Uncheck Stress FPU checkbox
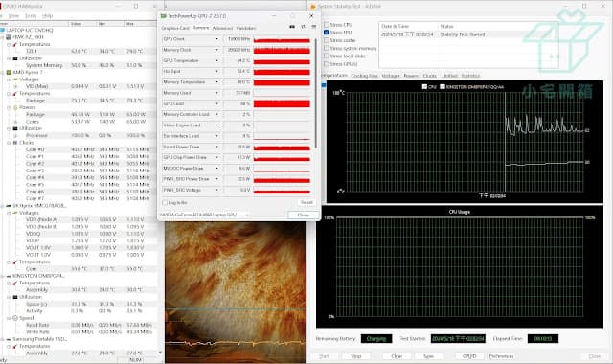The height and width of the screenshot is (364, 613). pyautogui.click(x=326, y=33)
